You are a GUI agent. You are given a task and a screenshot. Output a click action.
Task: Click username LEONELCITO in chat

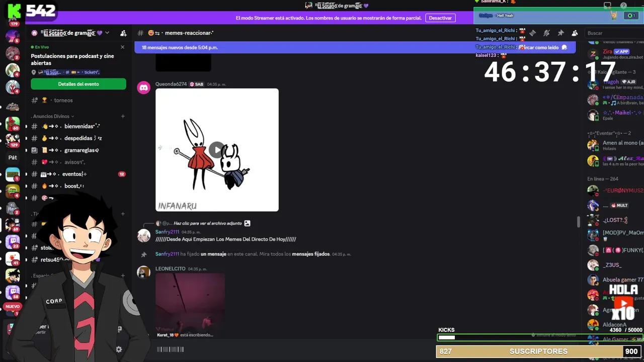[171, 269]
